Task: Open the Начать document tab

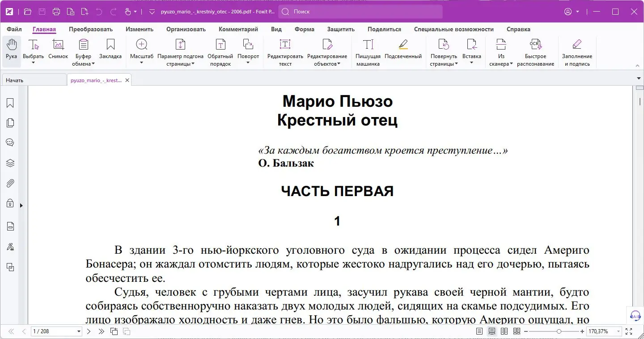Action: coord(34,80)
